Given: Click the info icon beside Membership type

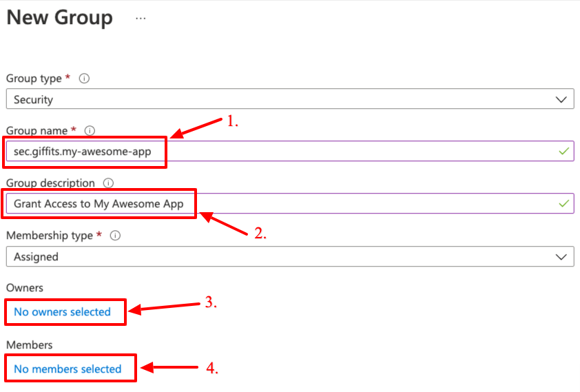Looking at the screenshot, I should (x=116, y=236).
